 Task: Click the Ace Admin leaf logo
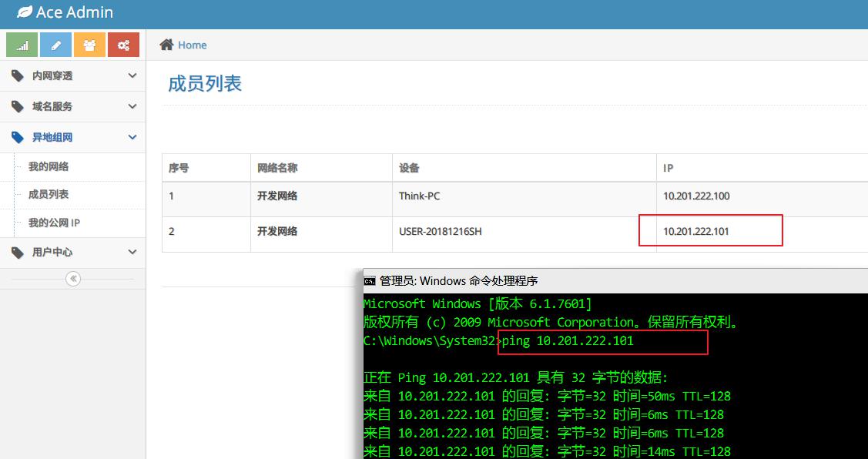coord(25,12)
